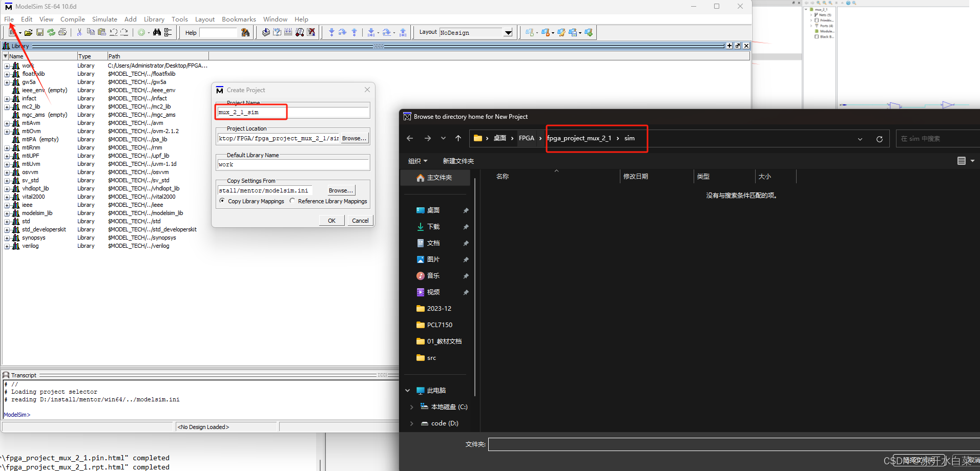Select Copy Library Mappings radio button
The height and width of the screenshot is (471, 980).
coord(222,201)
